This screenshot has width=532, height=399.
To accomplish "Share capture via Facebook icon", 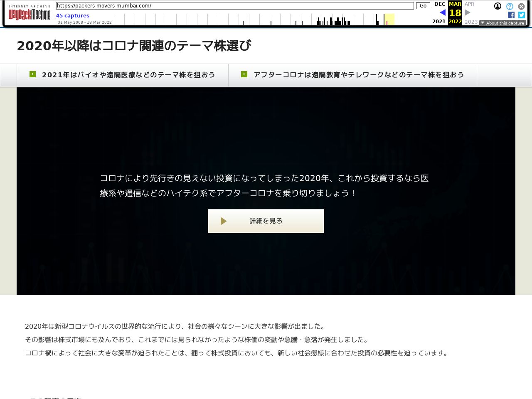I will point(511,15).
